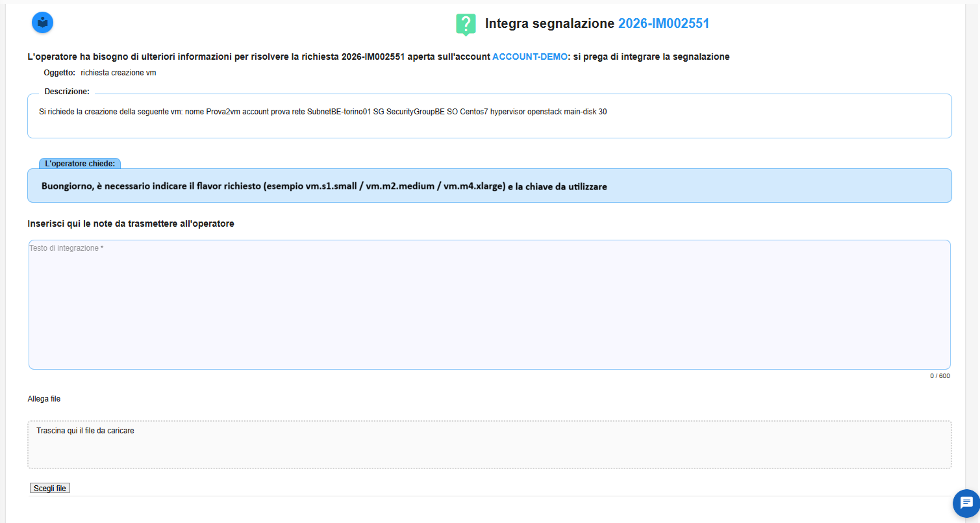
Task: Open the chat bubble button
Action: click(x=966, y=503)
